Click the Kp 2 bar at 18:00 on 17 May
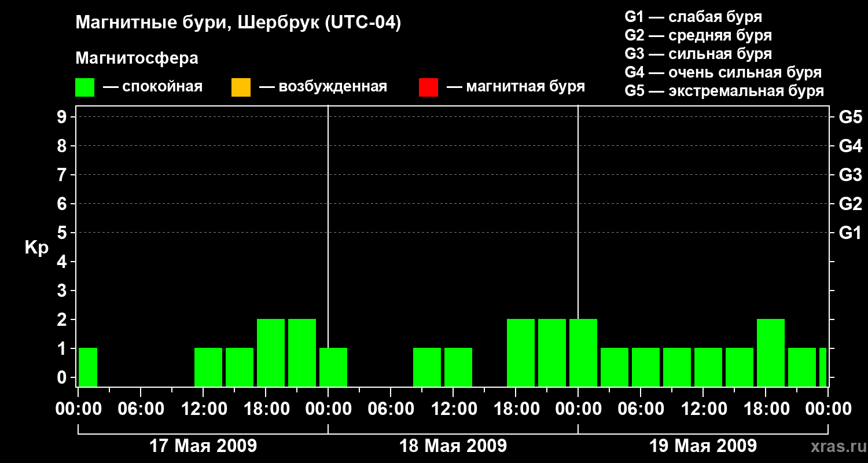 (271, 352)
